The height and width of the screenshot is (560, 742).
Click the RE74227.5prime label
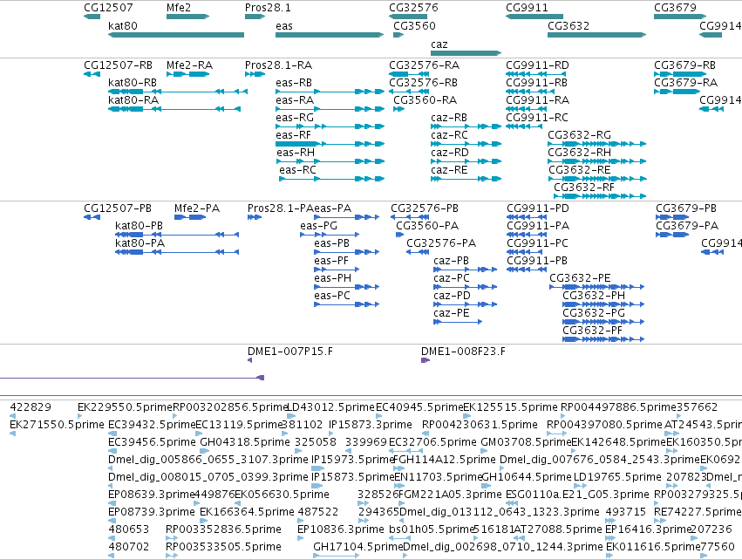click(x=698, y=512)
